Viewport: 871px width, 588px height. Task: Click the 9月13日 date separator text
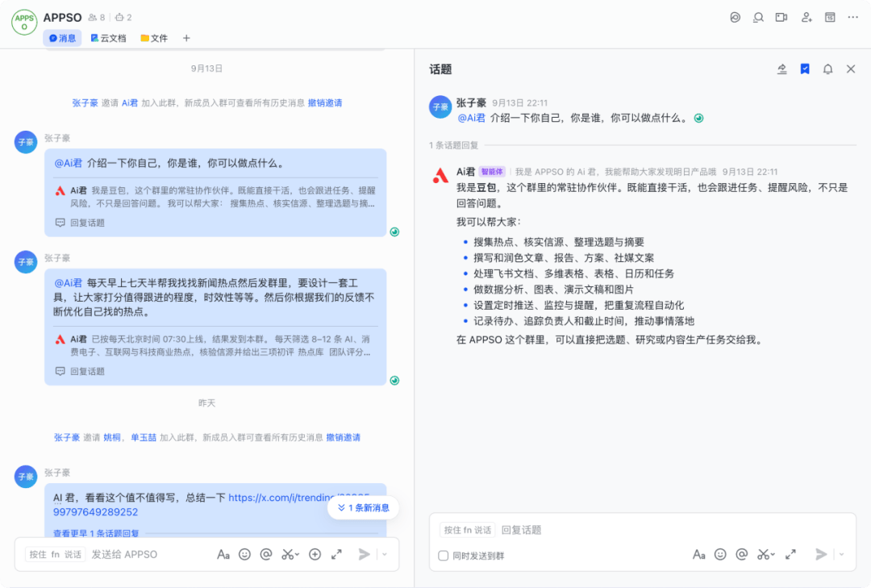(206, 69)
